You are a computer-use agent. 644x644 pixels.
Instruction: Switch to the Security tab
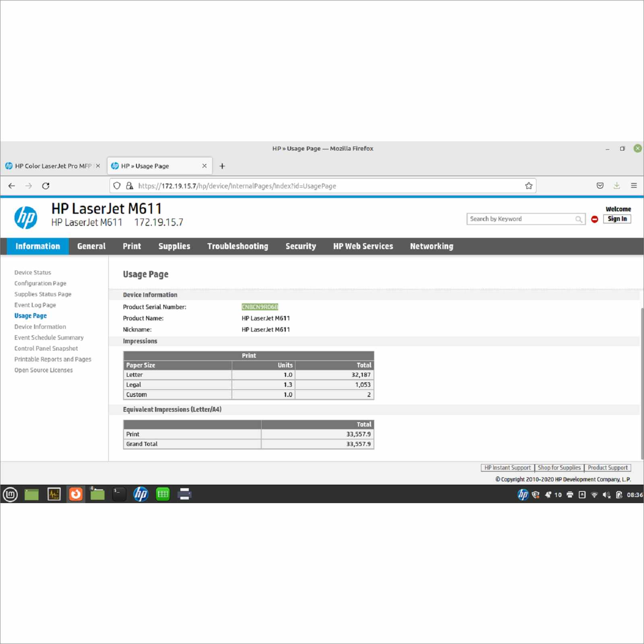pos(301,246)
